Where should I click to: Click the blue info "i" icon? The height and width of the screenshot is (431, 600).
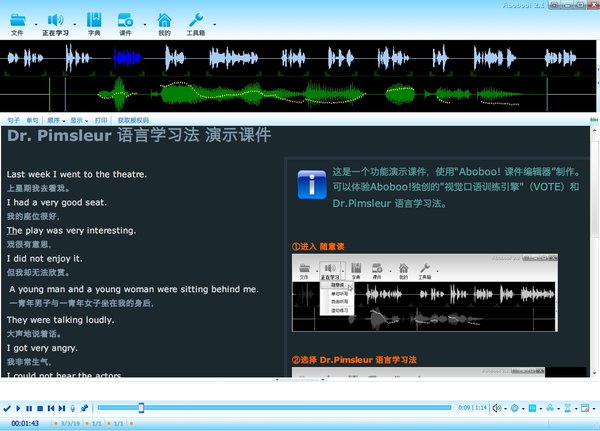click(312, 184)
